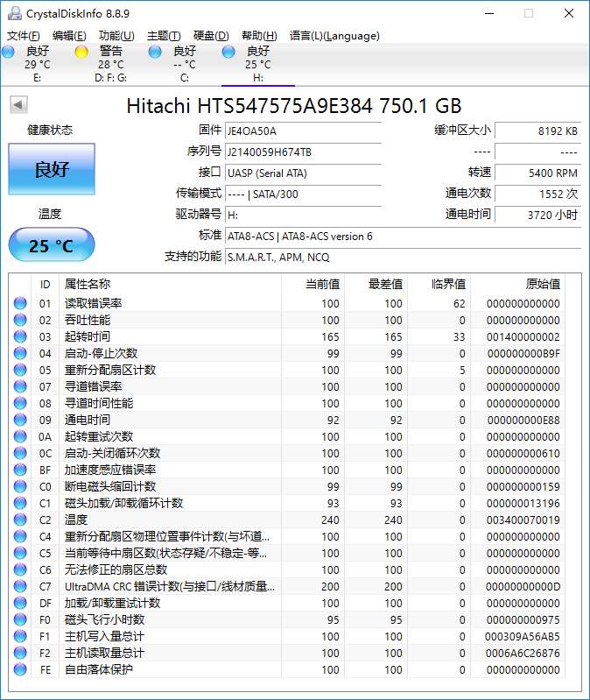Select the blue status orb for drive E:
This screenshot has width=590, height=700.
click(8, 52)
